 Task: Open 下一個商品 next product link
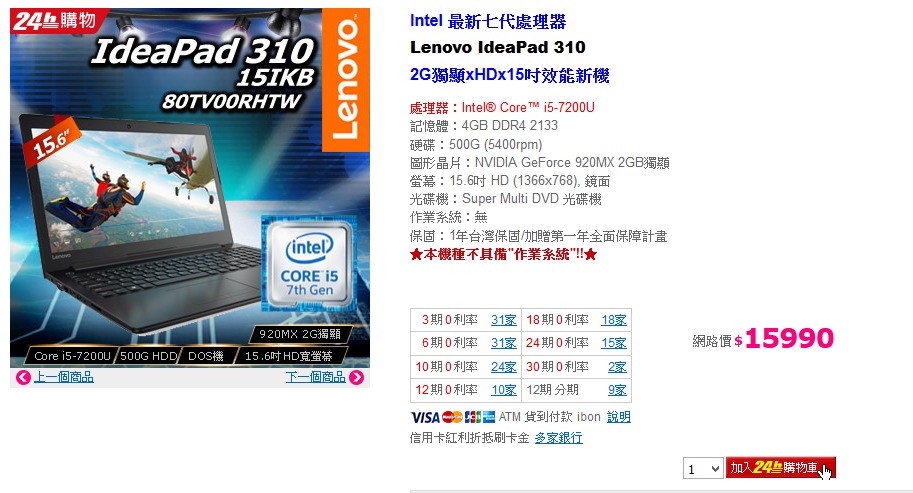pos(316,377)
